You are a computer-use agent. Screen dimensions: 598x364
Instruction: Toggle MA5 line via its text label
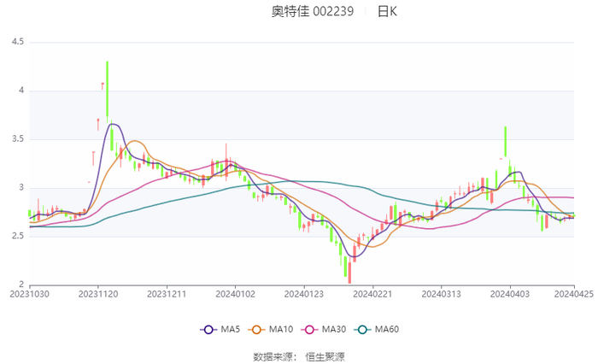[228, 329]
